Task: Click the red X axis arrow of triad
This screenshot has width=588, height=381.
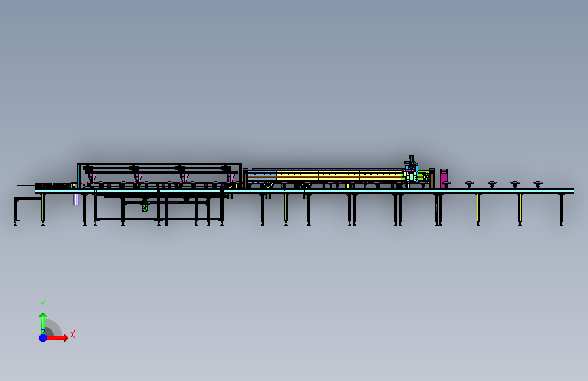Action: pos(58,338)
